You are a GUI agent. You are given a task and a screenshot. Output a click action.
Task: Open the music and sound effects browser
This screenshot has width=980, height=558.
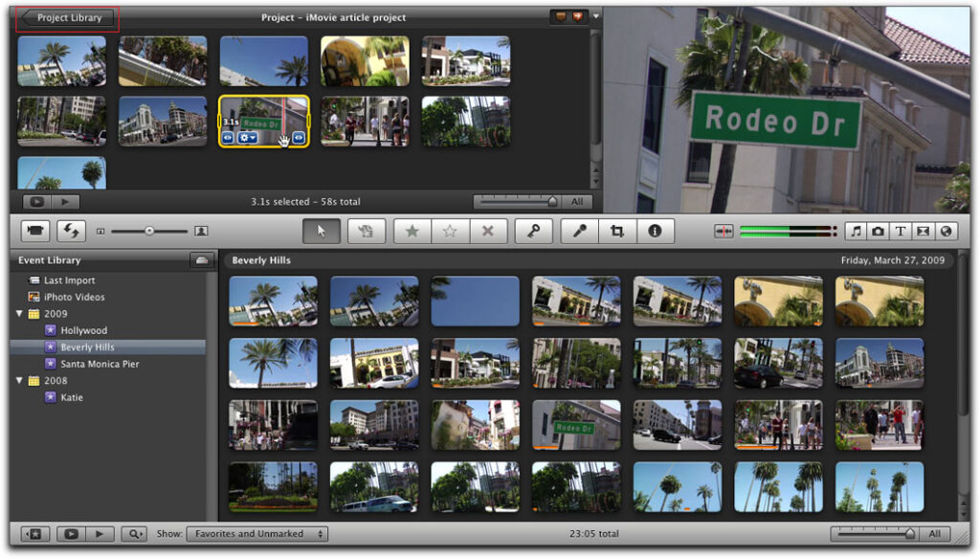coord(856,231)
